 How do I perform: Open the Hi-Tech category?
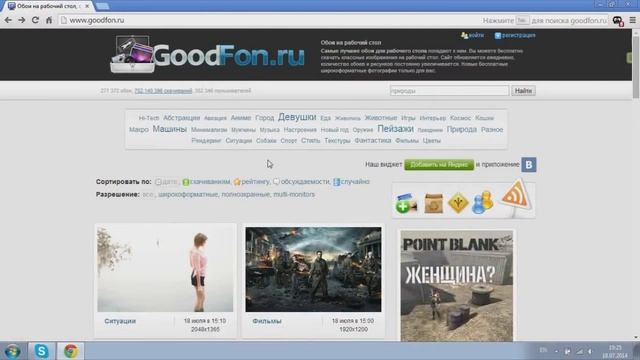(x=149, y=118)
